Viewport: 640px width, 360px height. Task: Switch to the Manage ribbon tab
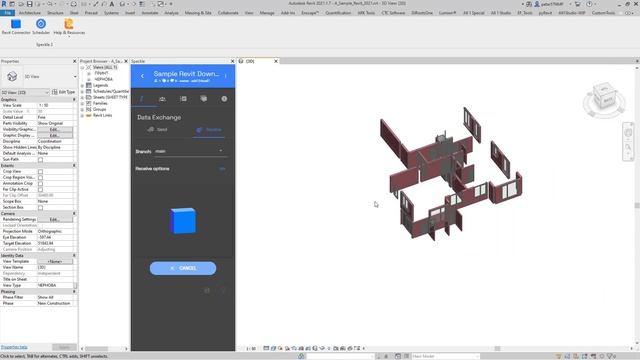[x=267, y=13]
